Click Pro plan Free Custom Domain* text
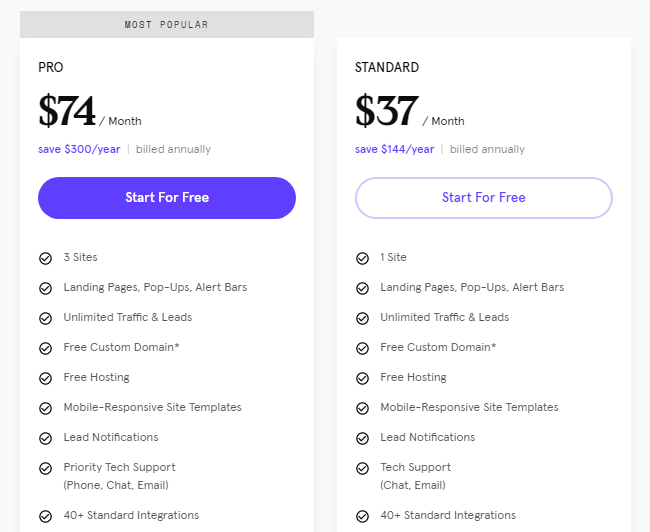 (x=121, y=347)
